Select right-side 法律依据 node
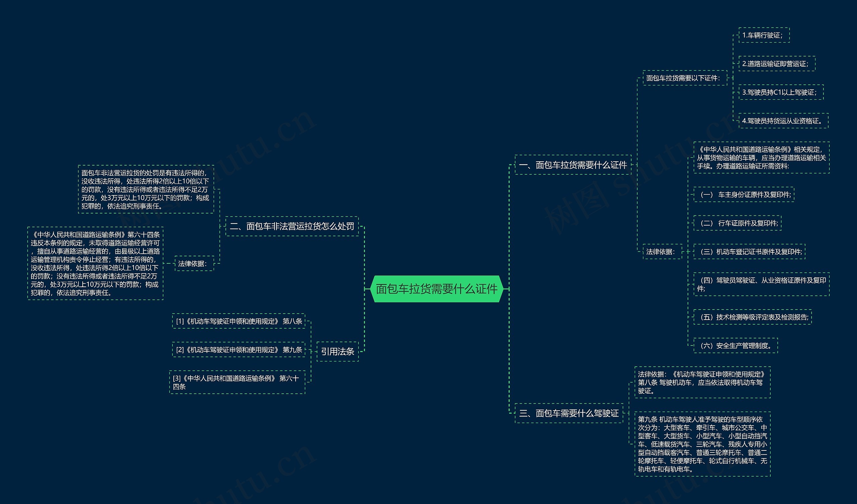 point(662,252)
